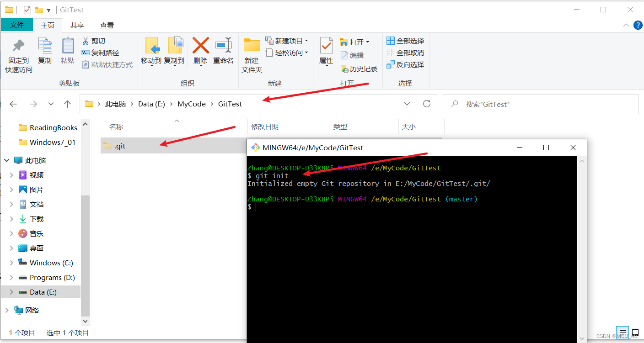644x343 pixels.
Task: Click the MINGW64 terminal prompt area
Action: [412, 249]
